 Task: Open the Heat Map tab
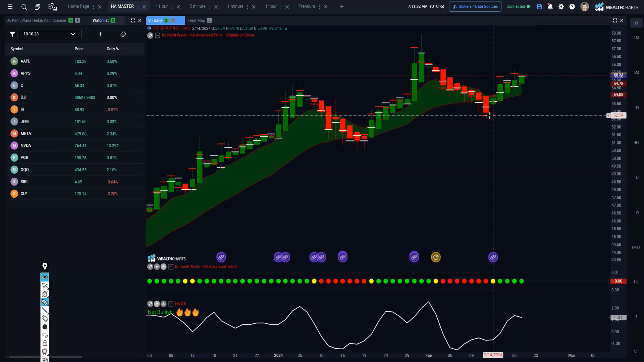(197, 20)
